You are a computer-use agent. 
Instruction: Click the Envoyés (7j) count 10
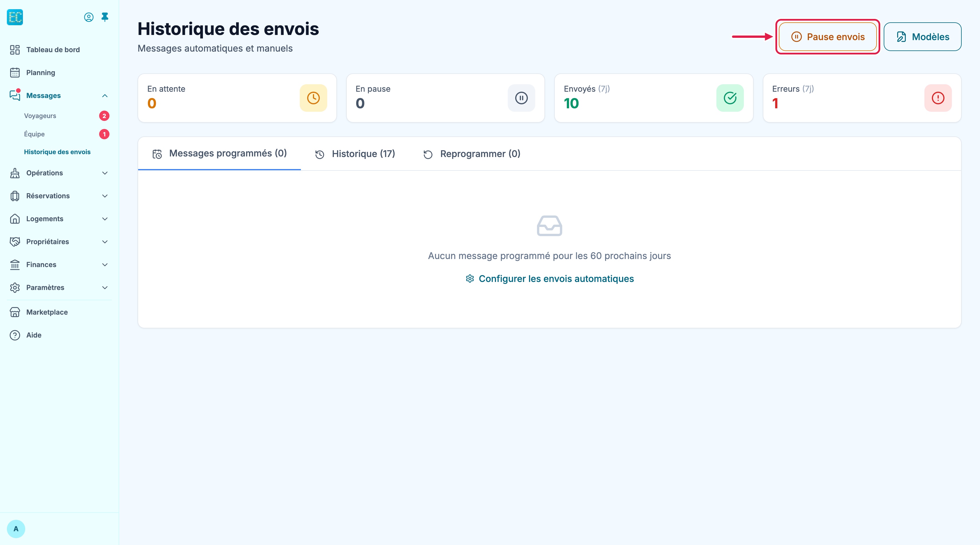pyautogui.click(x=571, y=103)
